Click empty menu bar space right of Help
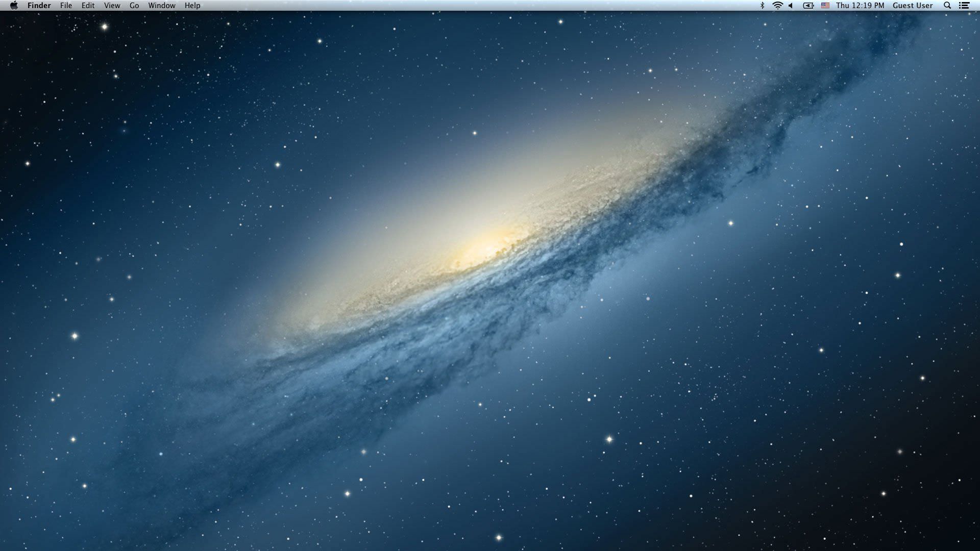Image resolution: width=980 pixels, height=551 pixels. click(459, 6)
